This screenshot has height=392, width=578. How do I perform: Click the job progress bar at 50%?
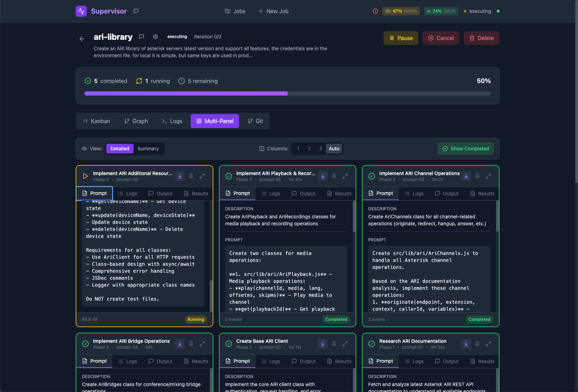click(287, 93)
